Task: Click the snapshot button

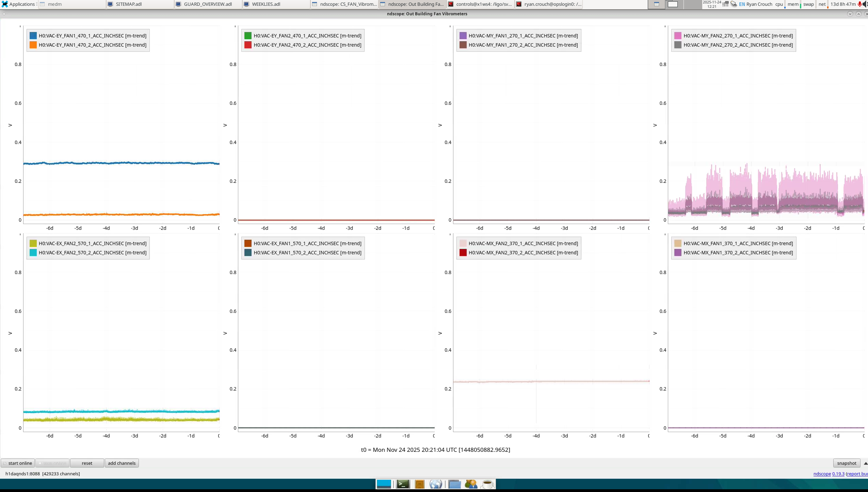Action: pos(847,463)
